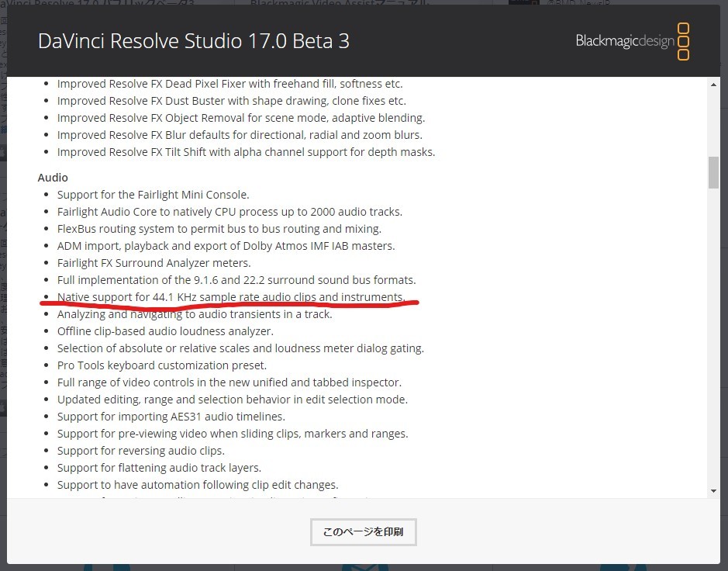The height and width of the screenshot is (571, 728).
Task: Click 'Support to have automation following' line
Action: click(198, 485)
